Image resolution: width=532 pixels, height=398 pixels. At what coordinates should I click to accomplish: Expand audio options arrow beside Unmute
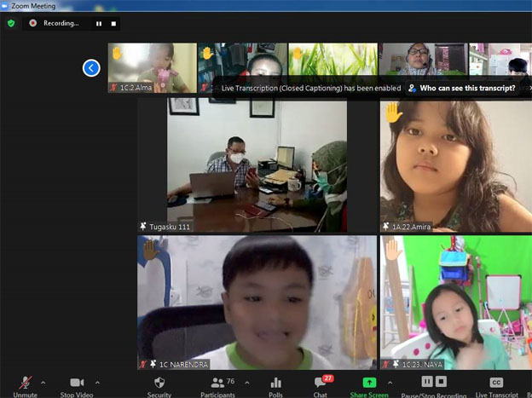point(43,382)
